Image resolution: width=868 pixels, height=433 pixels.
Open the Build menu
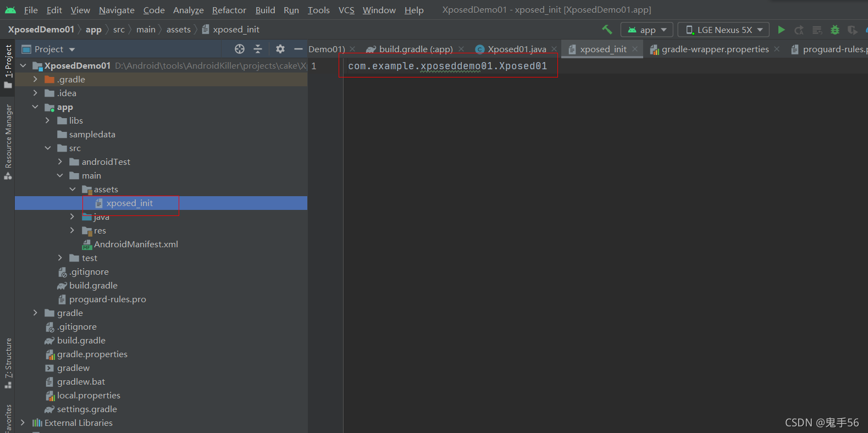265,10
